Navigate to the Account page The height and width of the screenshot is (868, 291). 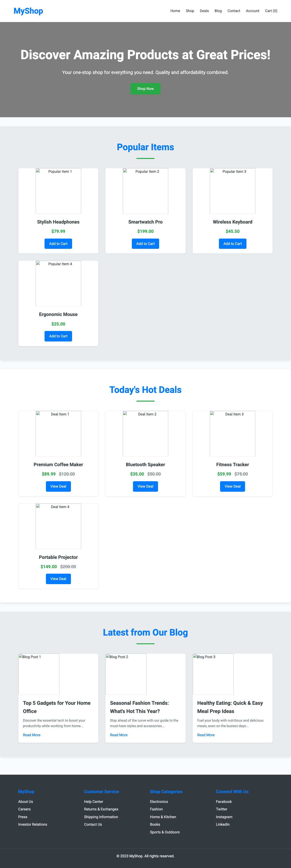pos(252,11)
